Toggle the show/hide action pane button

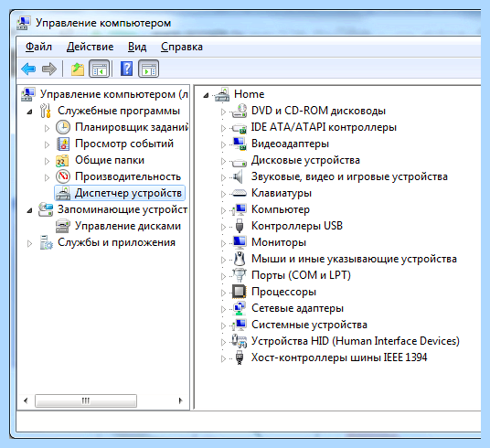pos(148,69)
